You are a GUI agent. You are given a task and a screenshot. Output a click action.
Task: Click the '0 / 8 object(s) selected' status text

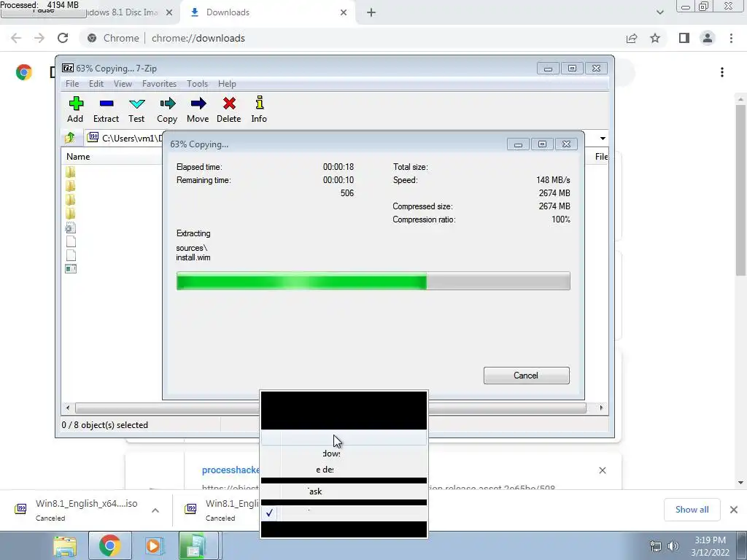(105, 425)
